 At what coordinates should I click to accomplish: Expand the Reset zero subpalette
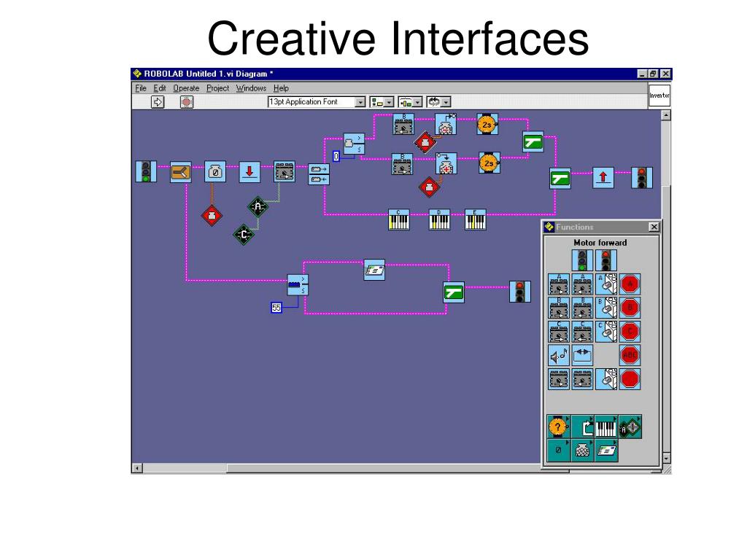558,451
